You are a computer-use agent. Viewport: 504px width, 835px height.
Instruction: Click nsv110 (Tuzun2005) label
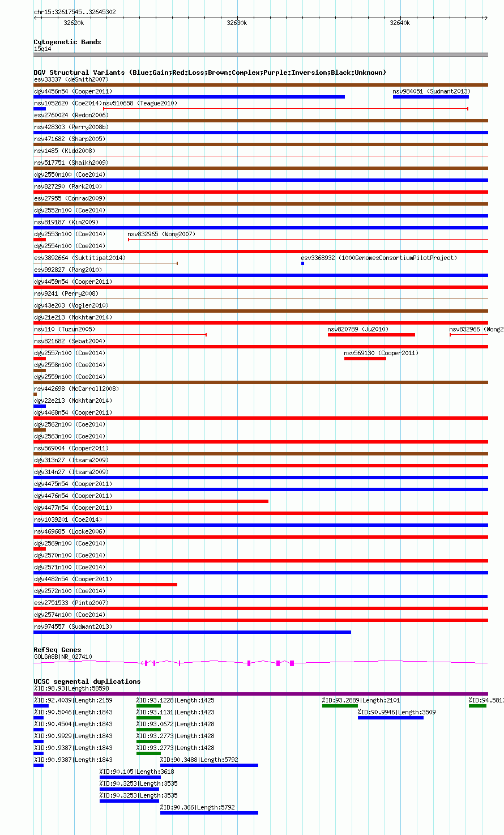coord(65,329)
